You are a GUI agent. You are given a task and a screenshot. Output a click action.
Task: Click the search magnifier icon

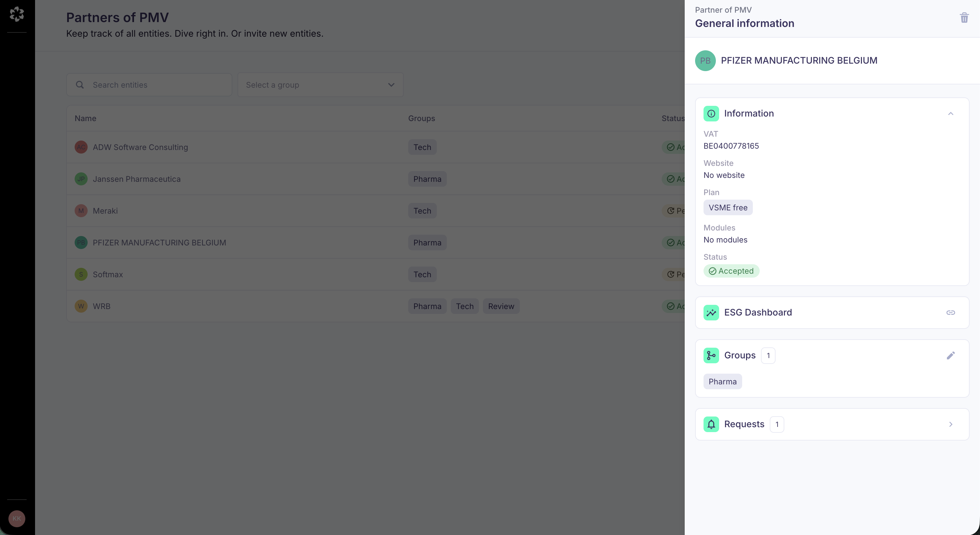pos(80,84)
